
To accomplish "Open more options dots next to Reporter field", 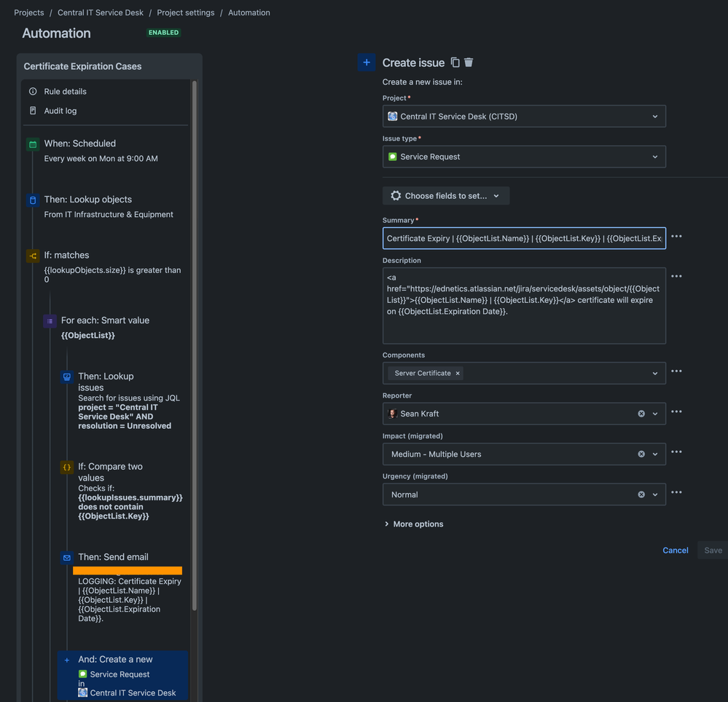I will coord(676,411).
